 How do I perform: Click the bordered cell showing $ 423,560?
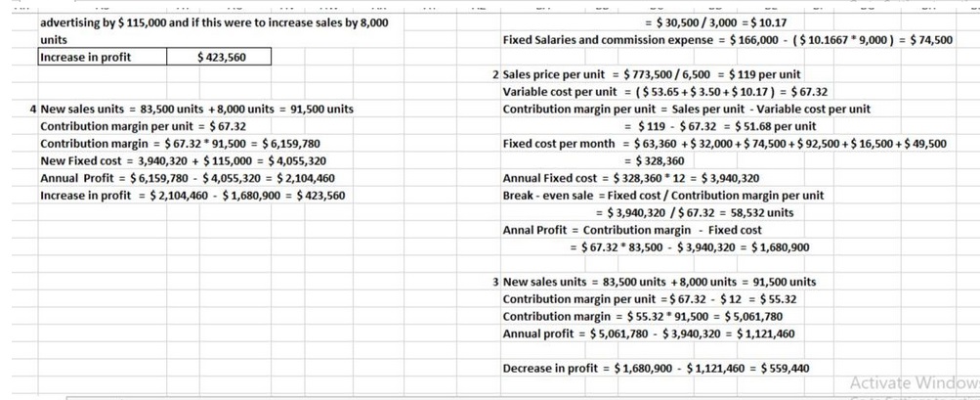point(222,58)
